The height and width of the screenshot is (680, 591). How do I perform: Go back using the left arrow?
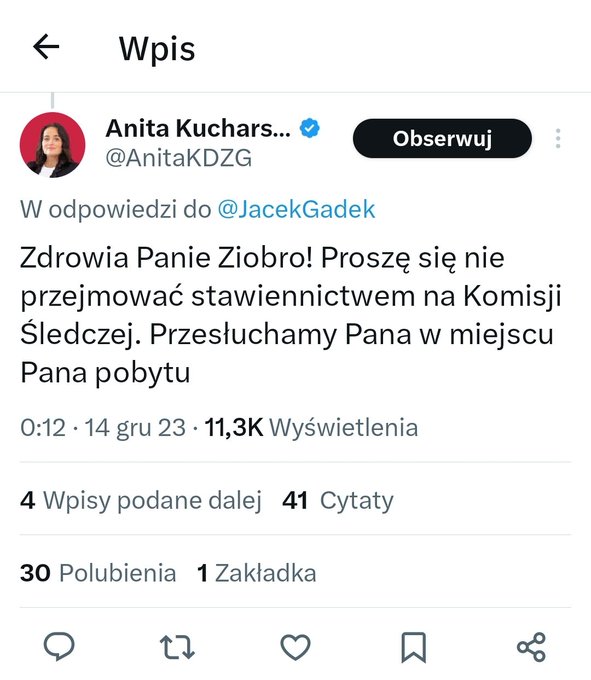(x=46, y=47)
